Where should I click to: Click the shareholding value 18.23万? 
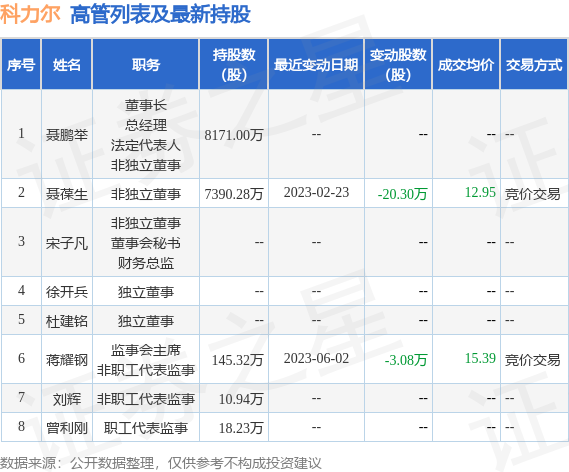tap(241, 428)
